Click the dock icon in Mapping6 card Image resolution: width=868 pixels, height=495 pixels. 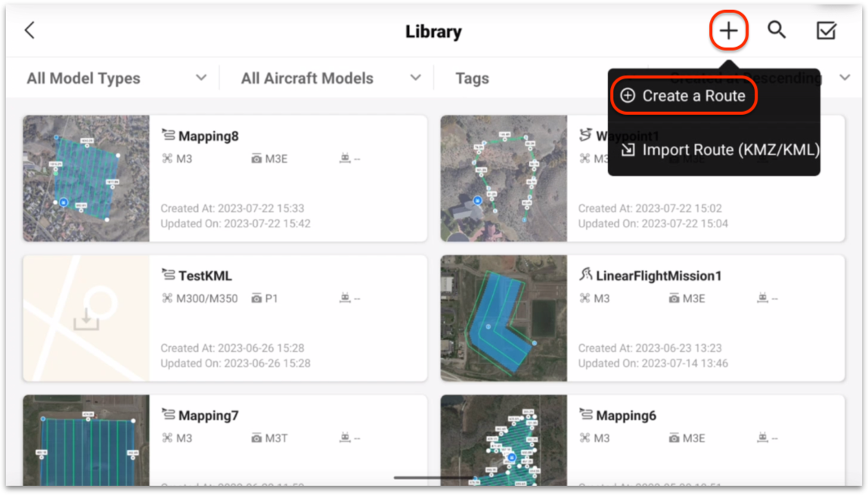[x=762, y=438]
